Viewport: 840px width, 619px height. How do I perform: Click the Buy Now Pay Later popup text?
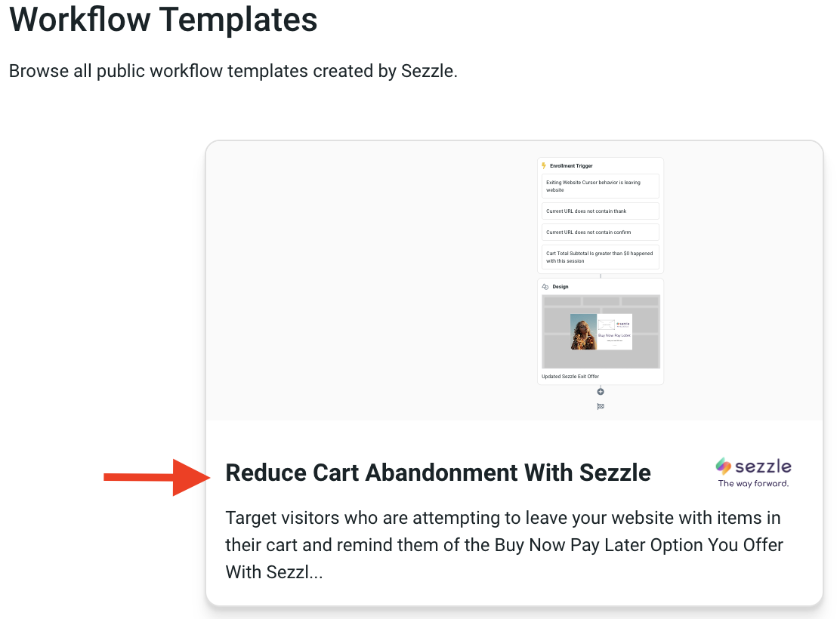pyautogui.click(x=614, y=334)
